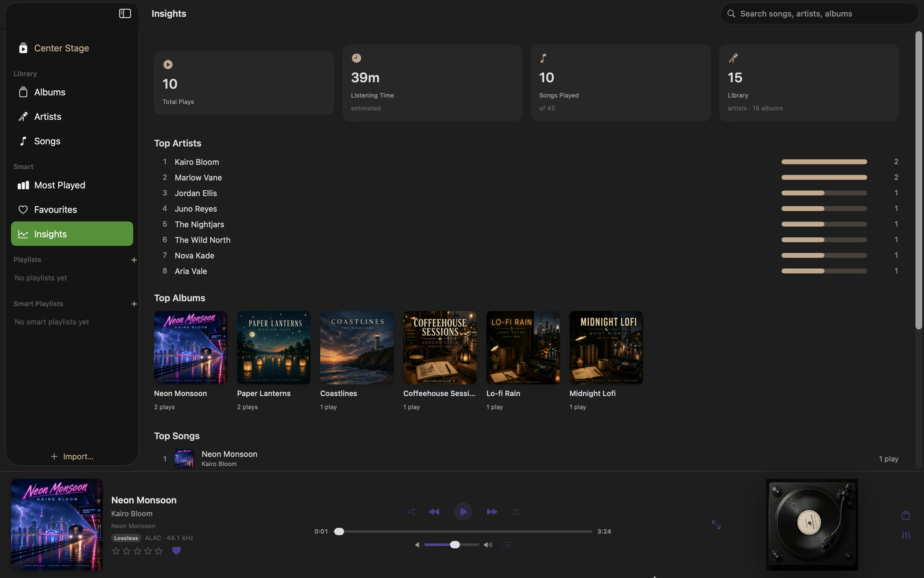Click the Songs Played note icon
Image resolution: width=924 pixels, height=578 pixels.
543,58
